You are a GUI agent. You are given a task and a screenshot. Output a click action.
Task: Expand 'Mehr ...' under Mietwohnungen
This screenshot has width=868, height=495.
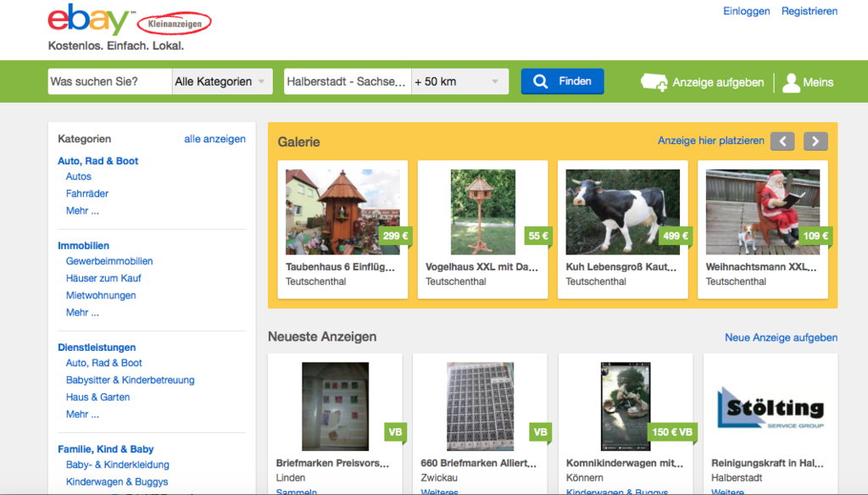82,313
